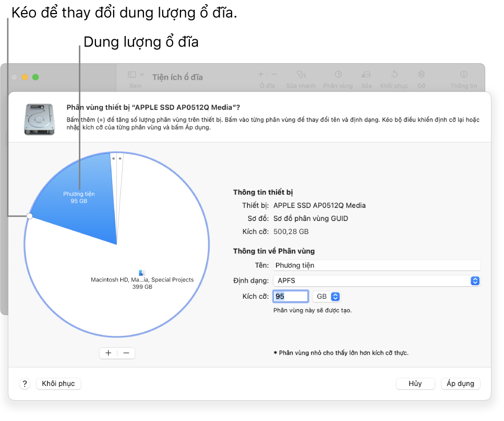Click the footnote "Phân vùng nhỏ cho thấy lớn hơn kích cỡ thực."
The image size is (504, 421).
[344, 353]
